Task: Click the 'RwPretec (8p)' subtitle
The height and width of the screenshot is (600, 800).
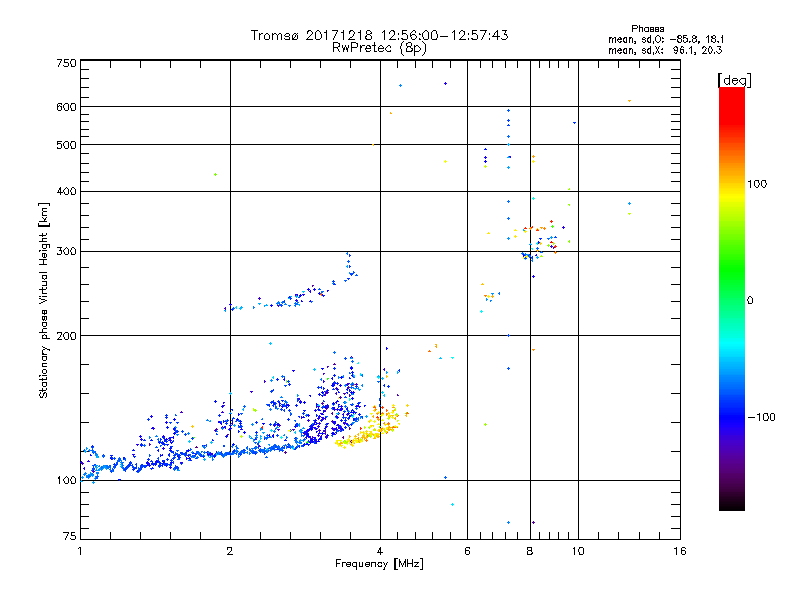Action: (x=379, y=48)
